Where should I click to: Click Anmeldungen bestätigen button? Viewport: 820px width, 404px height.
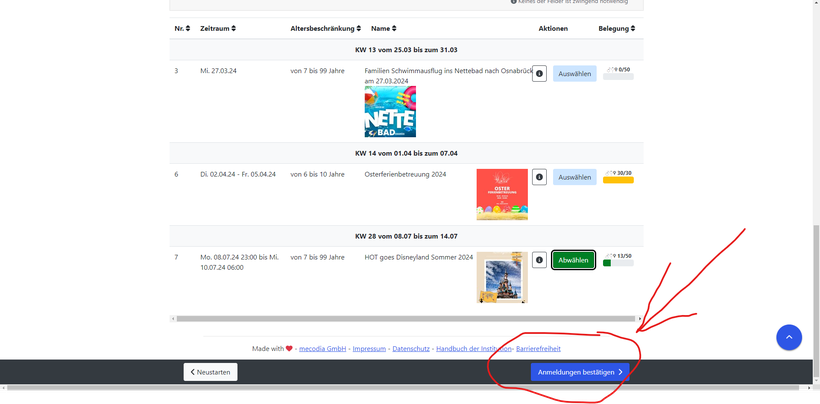click(580, 372)
